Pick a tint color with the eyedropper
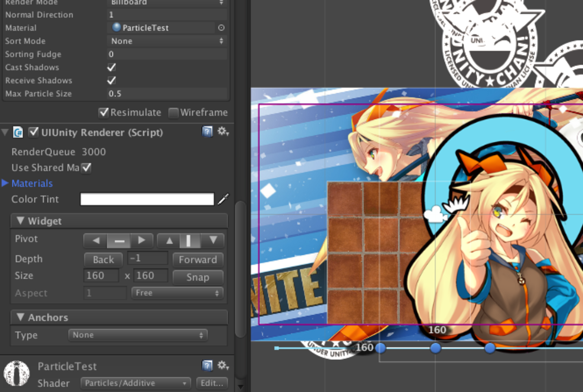Screen dimensions: 583x392 pos(223,199)
